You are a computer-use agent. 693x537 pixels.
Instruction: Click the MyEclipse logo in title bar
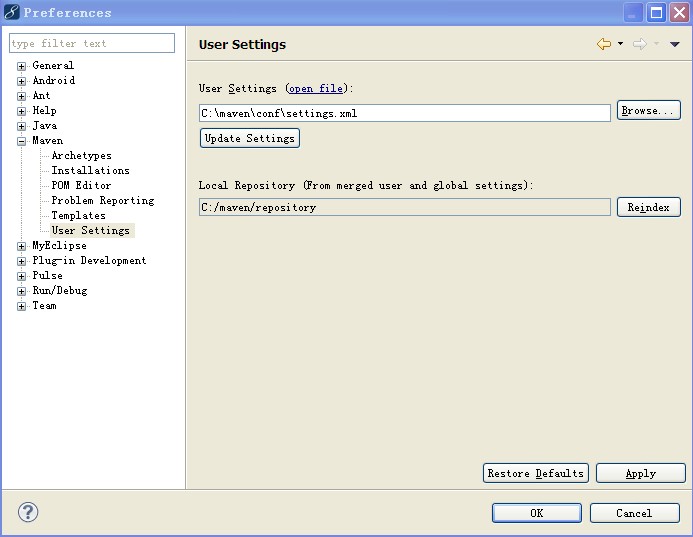11,12
